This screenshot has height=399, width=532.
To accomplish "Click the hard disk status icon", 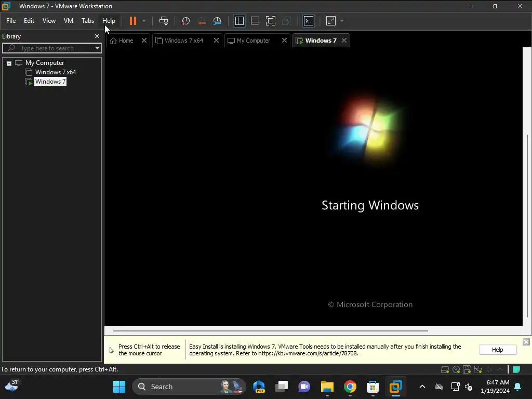I will click(x=445, y=369).
